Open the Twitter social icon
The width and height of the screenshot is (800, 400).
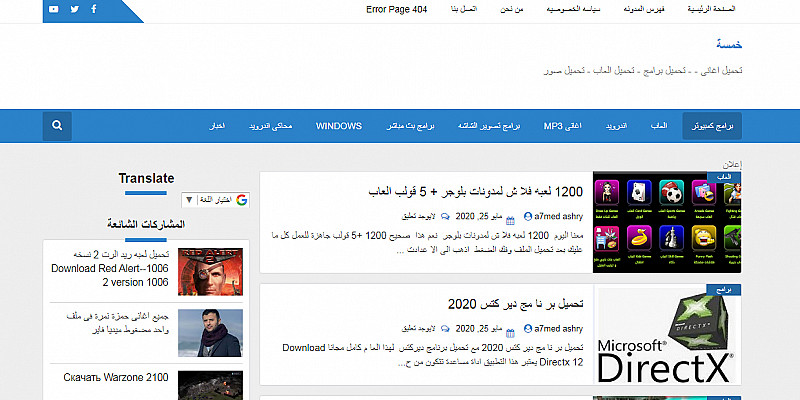click(x=74, y=9)
